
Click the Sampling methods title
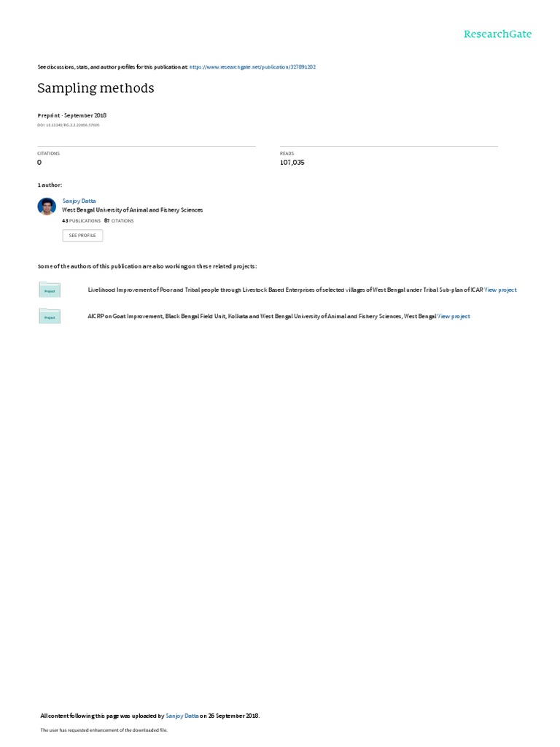click(x=96, y=88)
